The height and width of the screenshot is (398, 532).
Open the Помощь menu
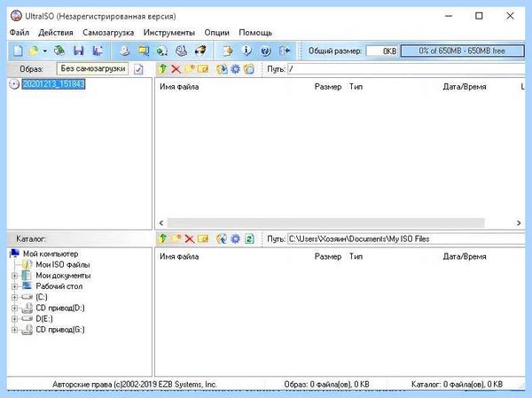pos(255,33)
